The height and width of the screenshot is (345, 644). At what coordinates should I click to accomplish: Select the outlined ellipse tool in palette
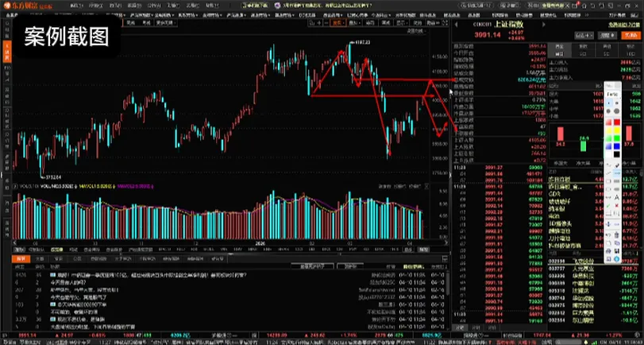point(609,189)
